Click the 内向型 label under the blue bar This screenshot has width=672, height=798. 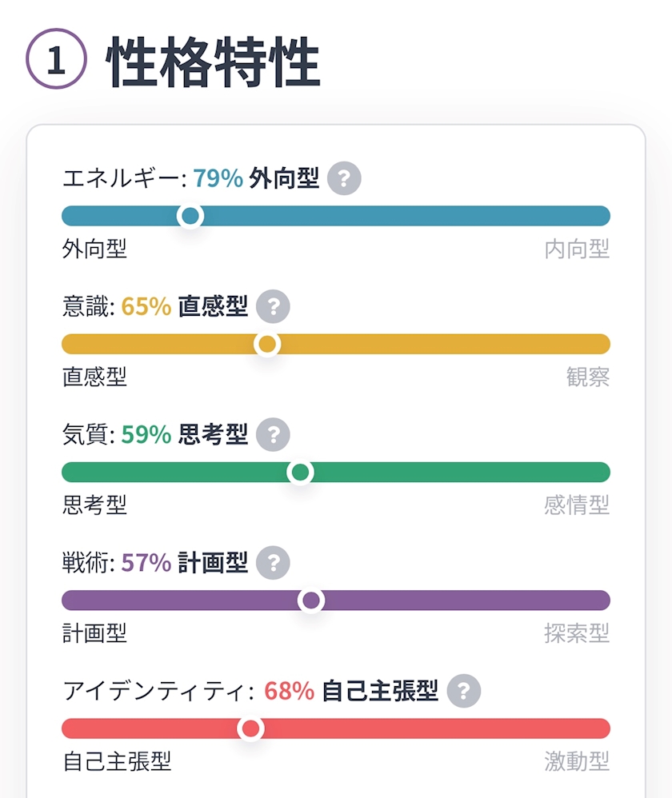(x=577, y=249)
